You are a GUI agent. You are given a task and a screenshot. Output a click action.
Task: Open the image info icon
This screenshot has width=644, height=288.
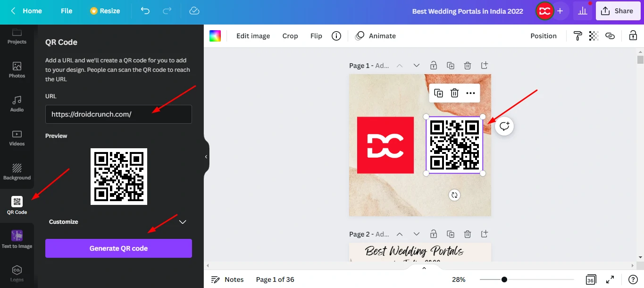tap(336, 36)
